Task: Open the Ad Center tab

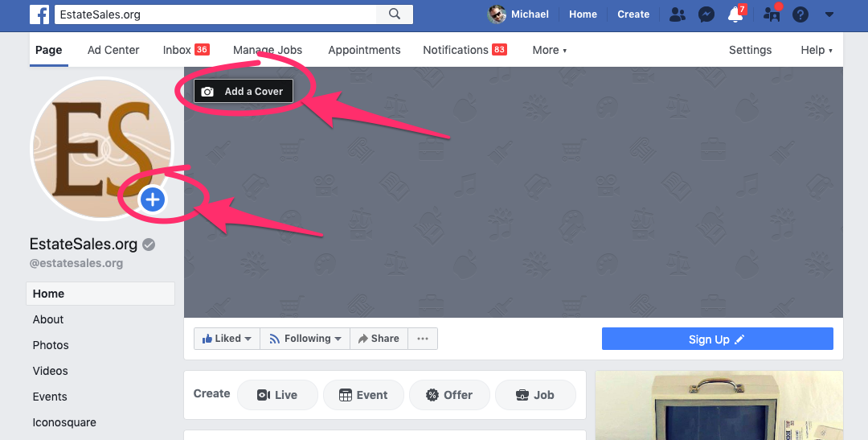Action: point(113,50)
